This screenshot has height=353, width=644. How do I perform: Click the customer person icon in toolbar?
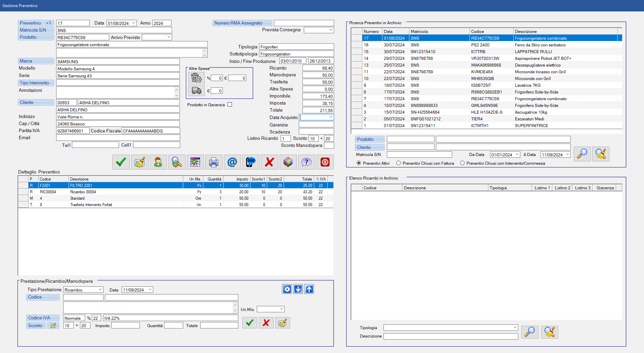coord(158,162)
